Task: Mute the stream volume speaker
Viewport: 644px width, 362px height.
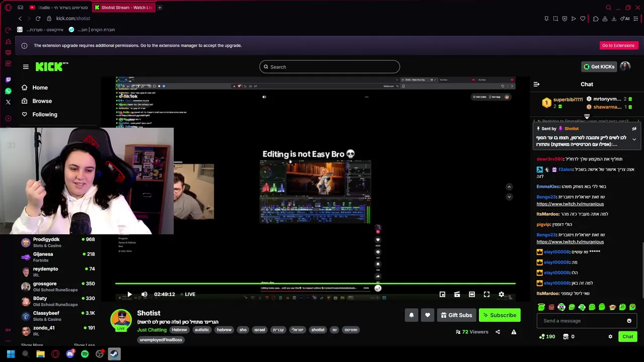Action: [x=144, y=294]
